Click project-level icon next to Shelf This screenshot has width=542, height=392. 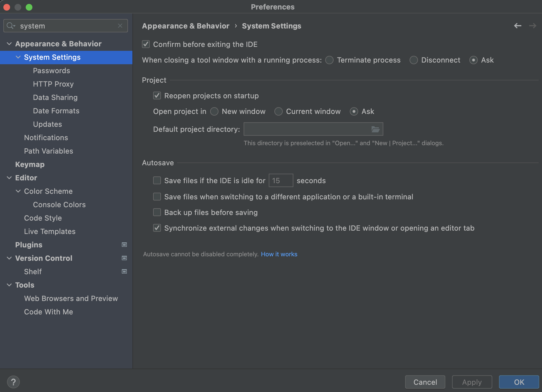[124, 272]
